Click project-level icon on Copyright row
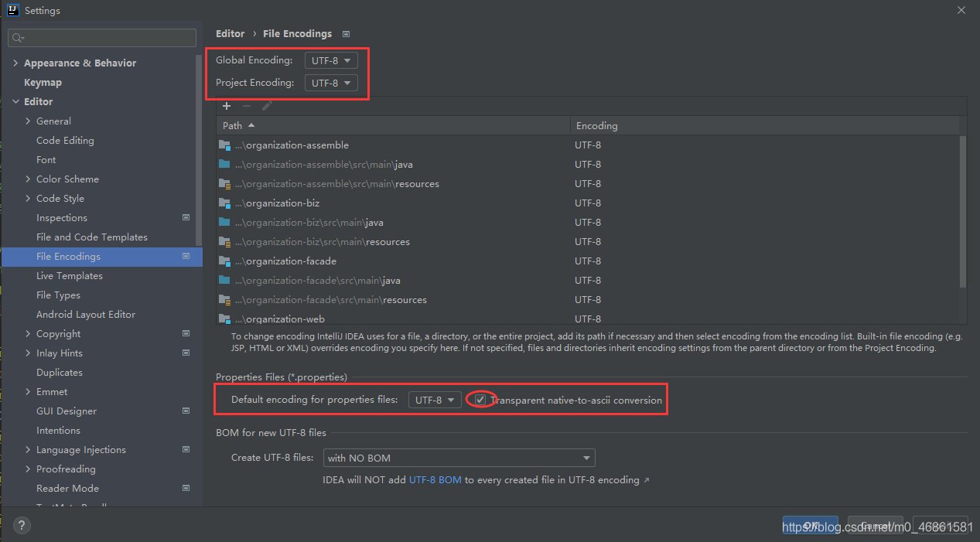 coord(186,334)
